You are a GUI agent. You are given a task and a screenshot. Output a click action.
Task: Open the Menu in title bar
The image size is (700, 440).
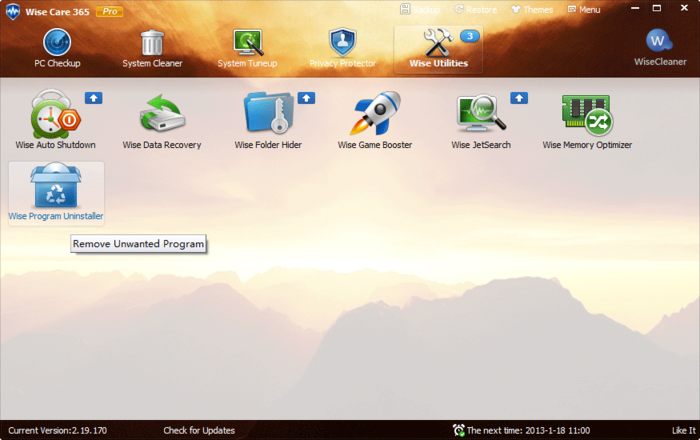click(584, 9)
